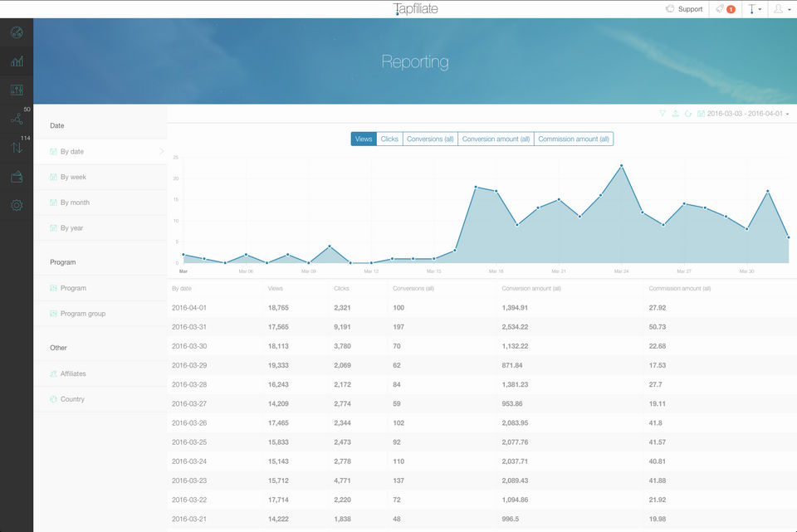The height and width of the screenshot is (532, 797).
Task: Select Affiliates report option
Action: (100, 373)
